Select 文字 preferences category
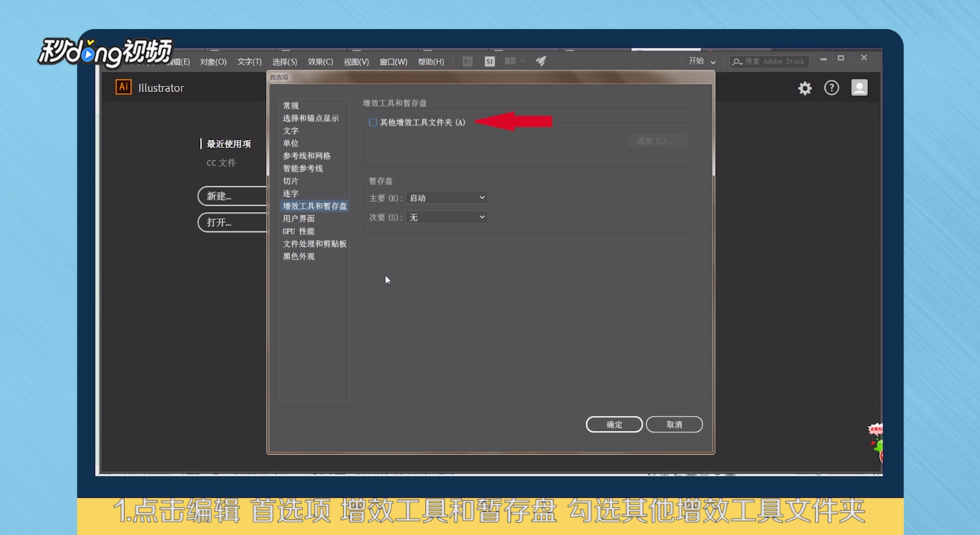 click(291, 131)
